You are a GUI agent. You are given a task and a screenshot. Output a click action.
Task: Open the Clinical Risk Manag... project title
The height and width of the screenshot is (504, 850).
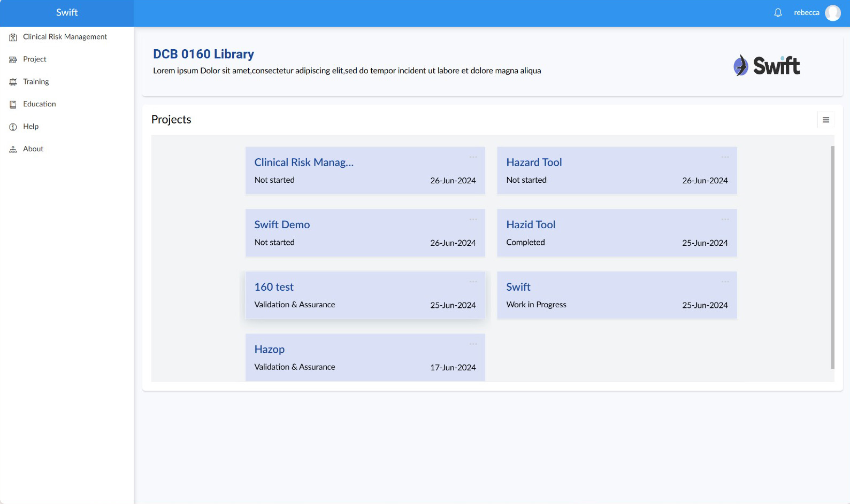pyautogui.click(x=303, y=162)
